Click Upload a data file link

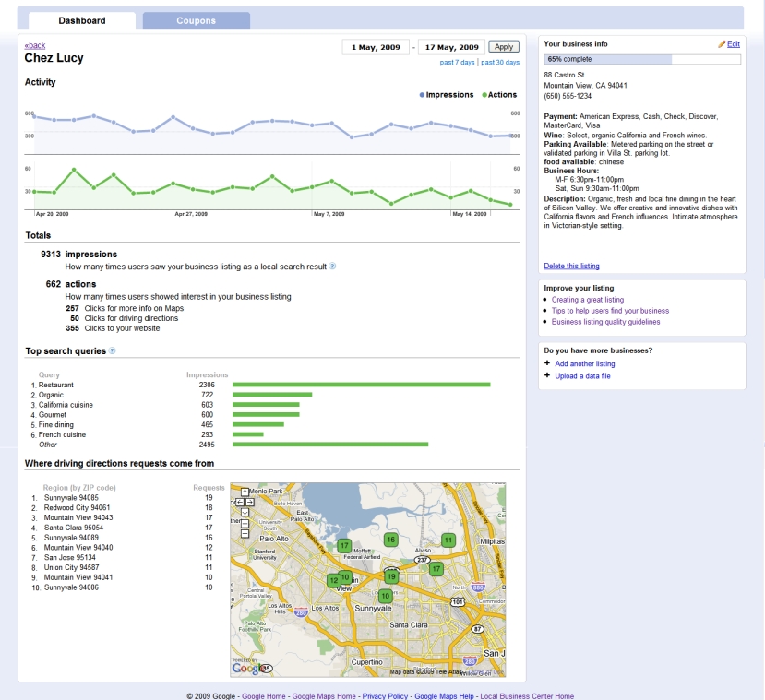[x=582, y=376]
